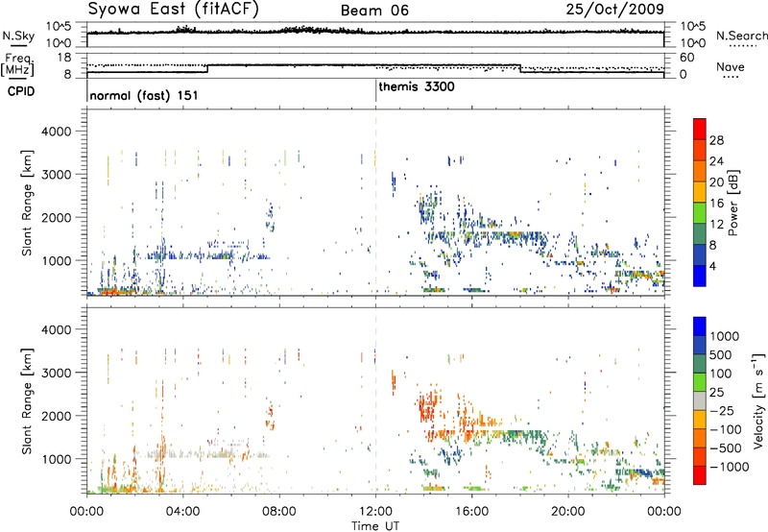Click the '28' Power colorbar label

[x=716, y=140]
